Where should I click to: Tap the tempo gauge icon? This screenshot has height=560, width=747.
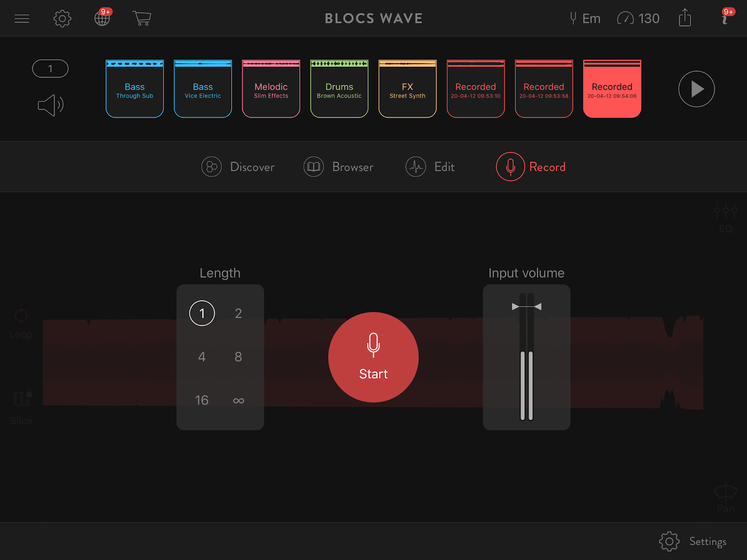click(x=626, y=18)
